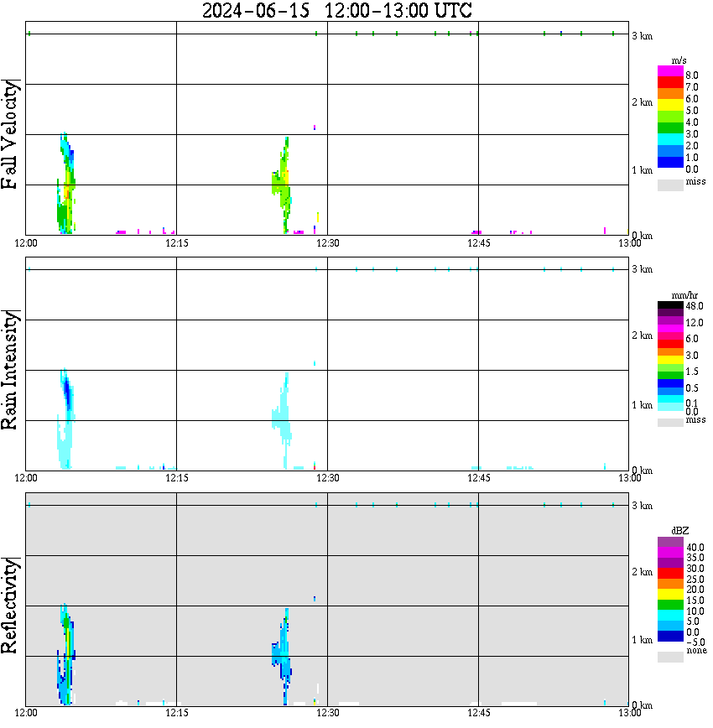Click the '2 km' label of the Reflectivity plot
This screenshot has width=713, height=728.
click(642, 572)
